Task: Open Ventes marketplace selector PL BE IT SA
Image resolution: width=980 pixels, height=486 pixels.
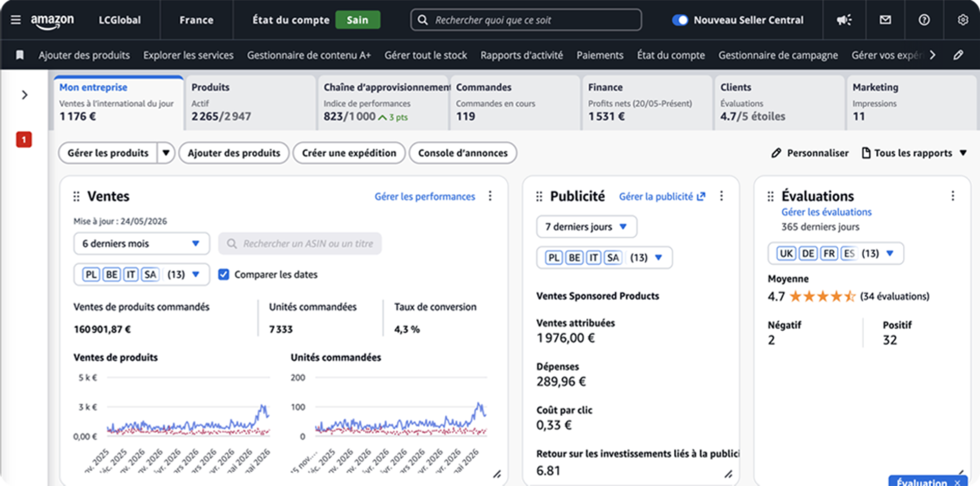Action: point(142,274)
